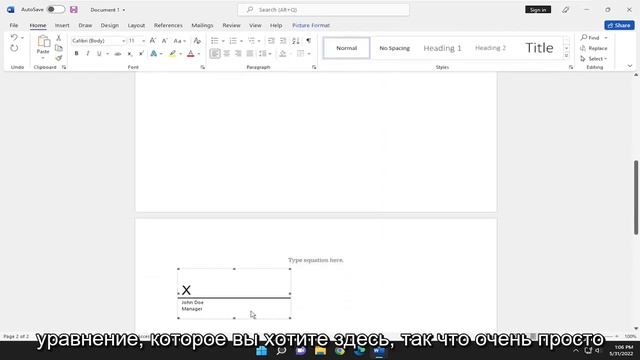The width and height of the screenshot is (640, 360).
Task: Click Decrease Indent icon
Action: 271,41
